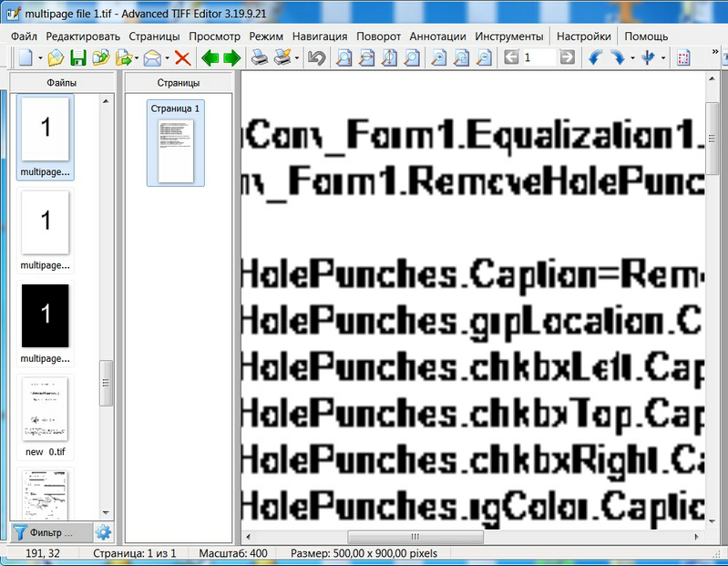
Task: Click files list scroll up arrow
Action: pos(106,101)
